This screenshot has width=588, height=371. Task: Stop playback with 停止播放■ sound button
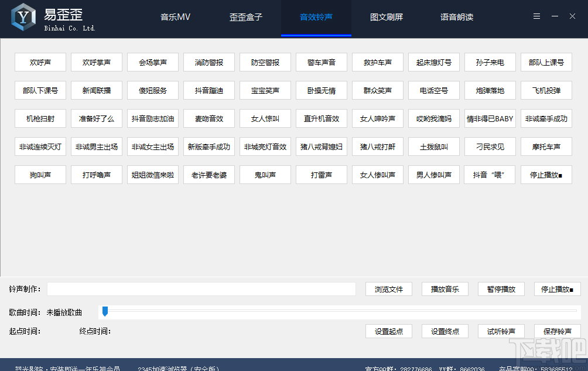tap(546, 175)
